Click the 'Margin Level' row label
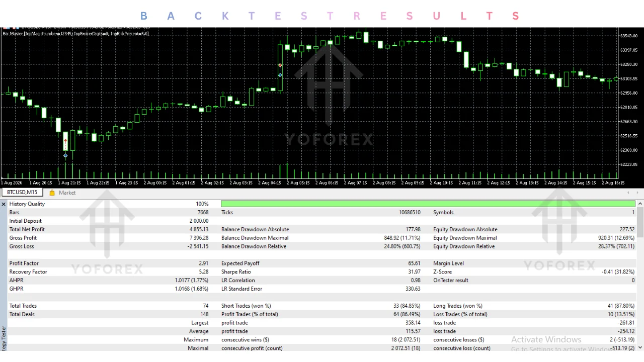Screen dimensions: 644x362 (x=448, y=263)
